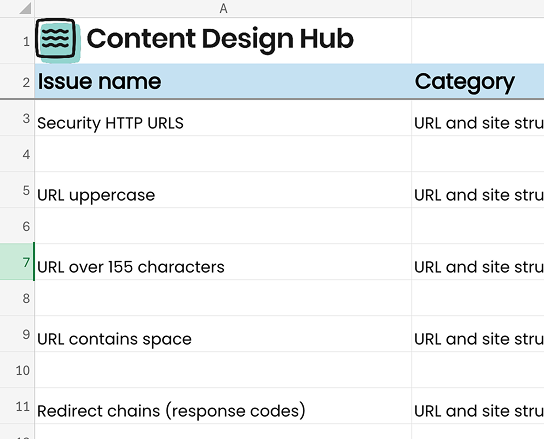Select column A header
The width and height of the screenshot is (544, 439).
tap(223, 8)
